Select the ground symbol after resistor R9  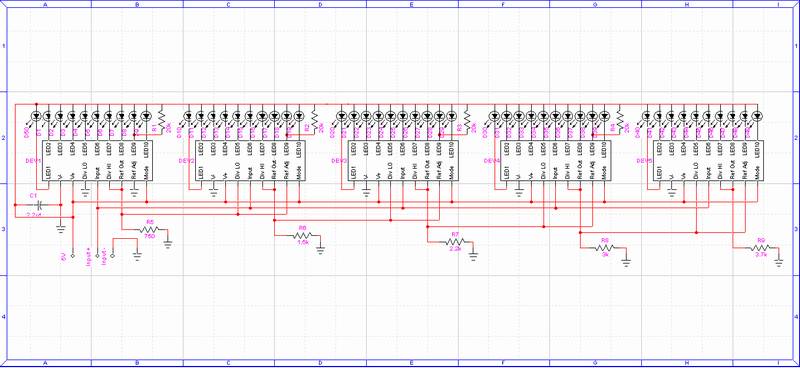click(x=778, y=262)
